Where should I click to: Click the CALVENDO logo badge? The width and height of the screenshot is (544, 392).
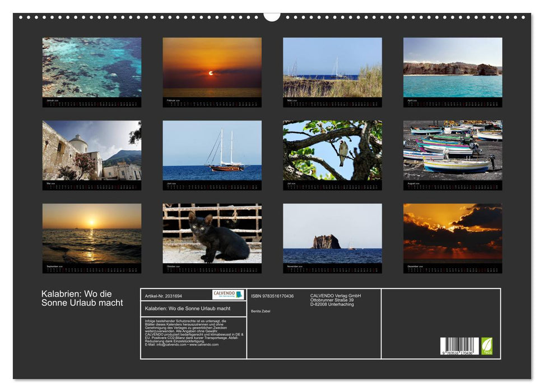click(228, 295)
